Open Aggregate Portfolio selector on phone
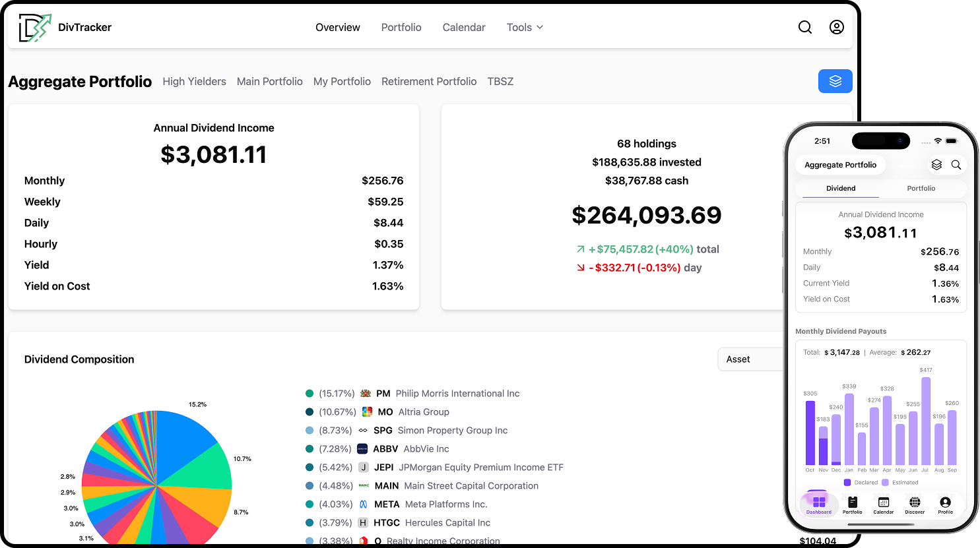 pyautogui.click(x=840, y=165)
